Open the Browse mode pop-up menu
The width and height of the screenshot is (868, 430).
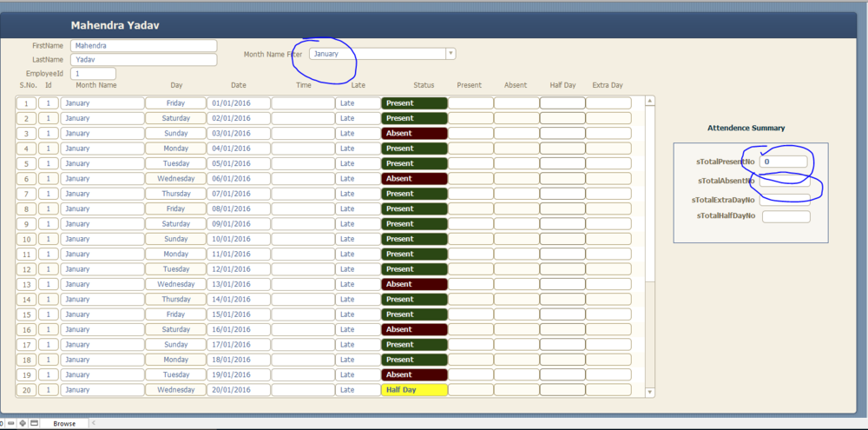64,423
